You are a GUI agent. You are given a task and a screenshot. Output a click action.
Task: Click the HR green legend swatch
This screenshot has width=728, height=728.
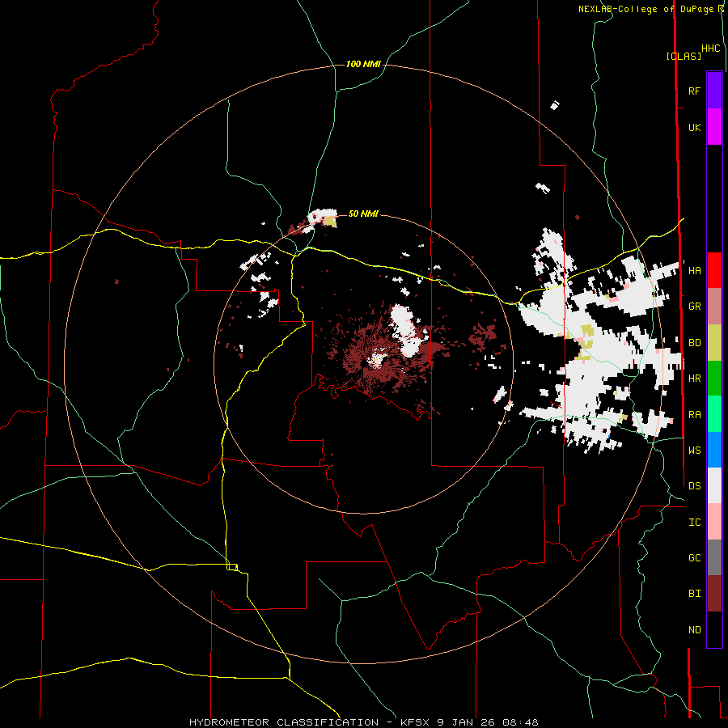(x=714, y=379)
